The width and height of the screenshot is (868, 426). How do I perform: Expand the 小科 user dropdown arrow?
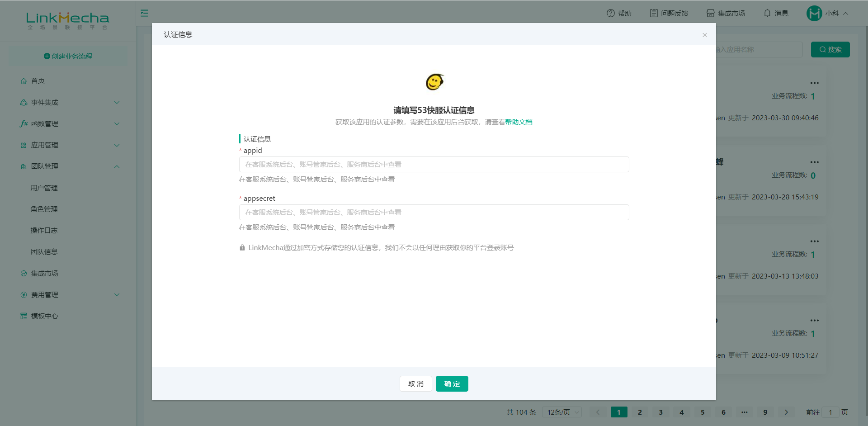pyautogui.click(x=846, y=14)
